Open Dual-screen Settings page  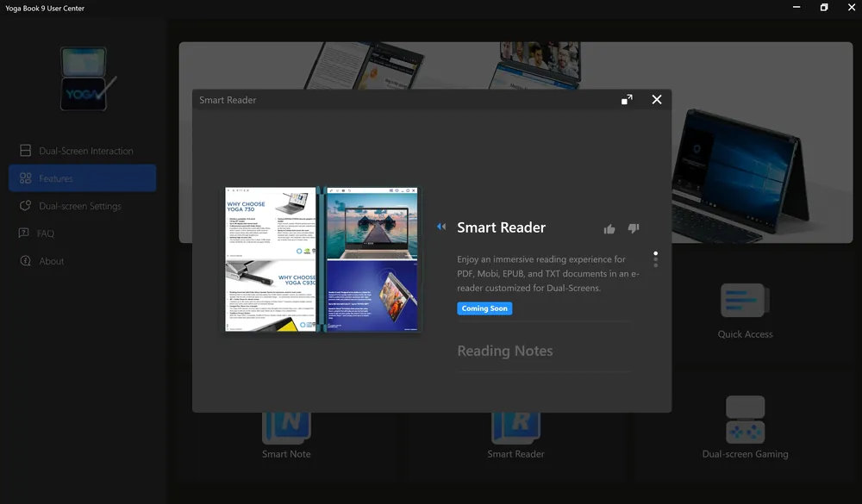(x=83, y=206)
